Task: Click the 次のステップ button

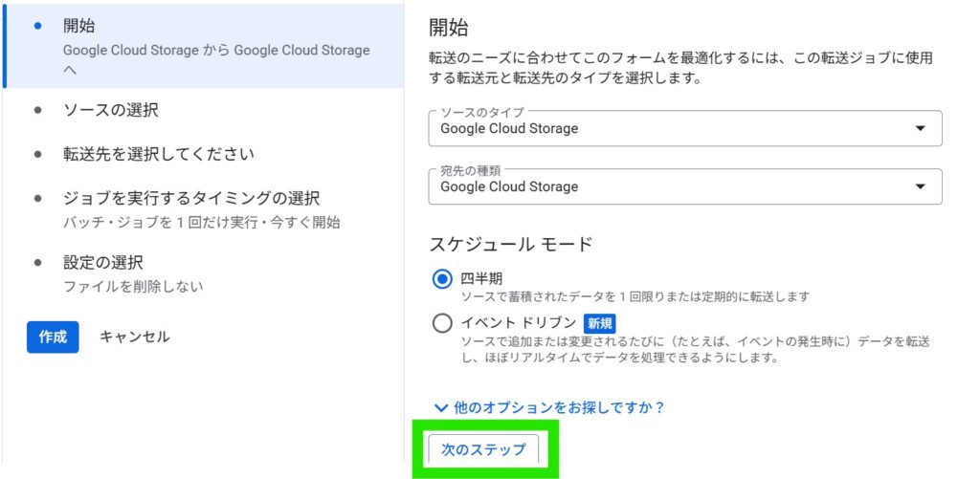Action: tap(483, 450)
